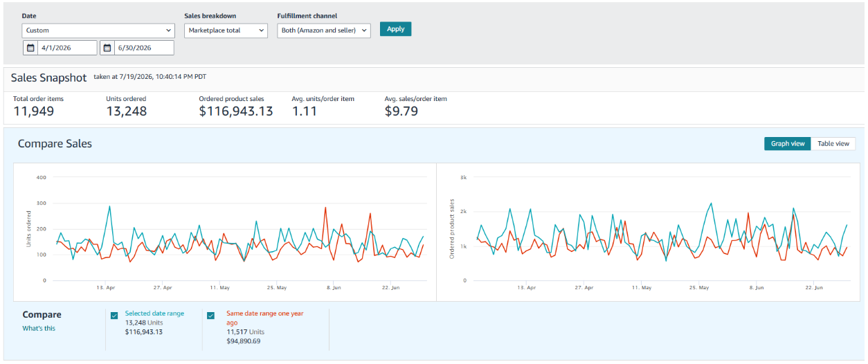Click the Ordered product sales total figure
The height and width of the screenshot is (364, 868).
click(236, 111)
